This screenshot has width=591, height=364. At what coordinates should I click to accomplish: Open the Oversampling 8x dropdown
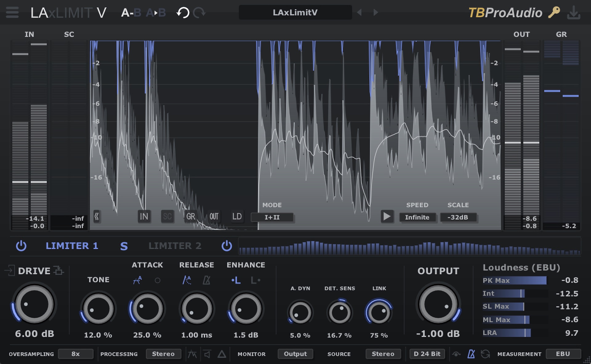(76, 354)
